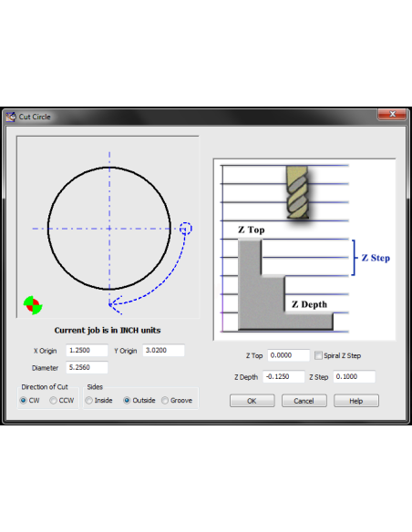The height and width of the screenshot is (532, 412).
Task: Click the X Origin input field
Action: pos(87,350)
